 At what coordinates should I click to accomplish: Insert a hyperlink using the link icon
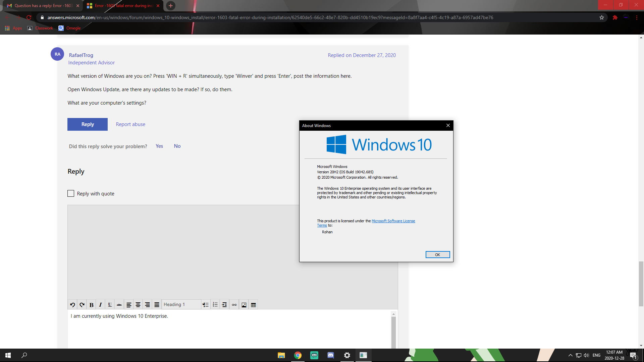[234, 305]
